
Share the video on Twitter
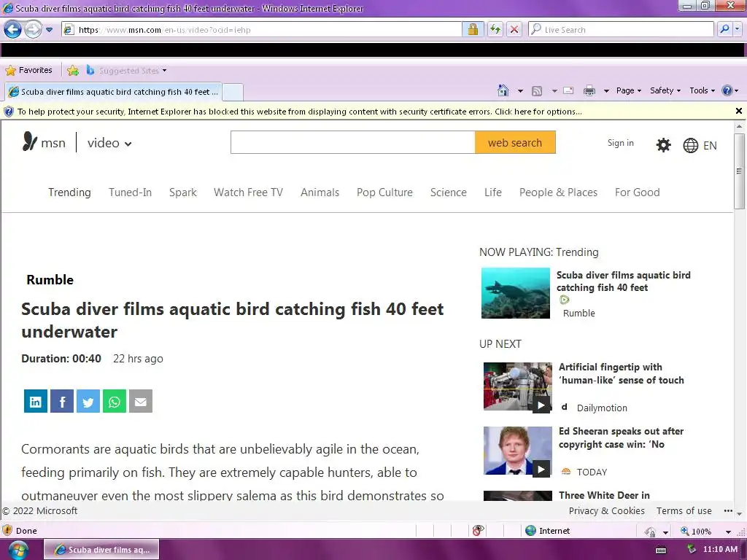88,402
